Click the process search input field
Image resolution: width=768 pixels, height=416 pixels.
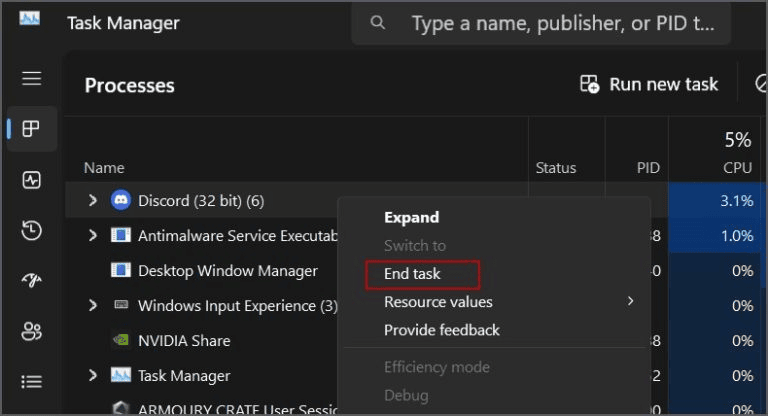tap(560, 22)
